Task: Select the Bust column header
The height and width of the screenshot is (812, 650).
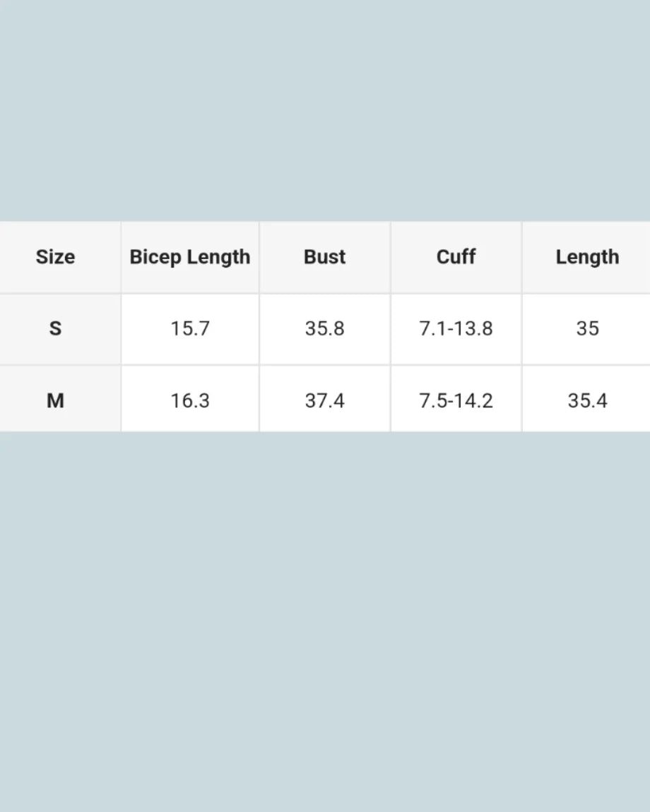Action: click(324, 257)
